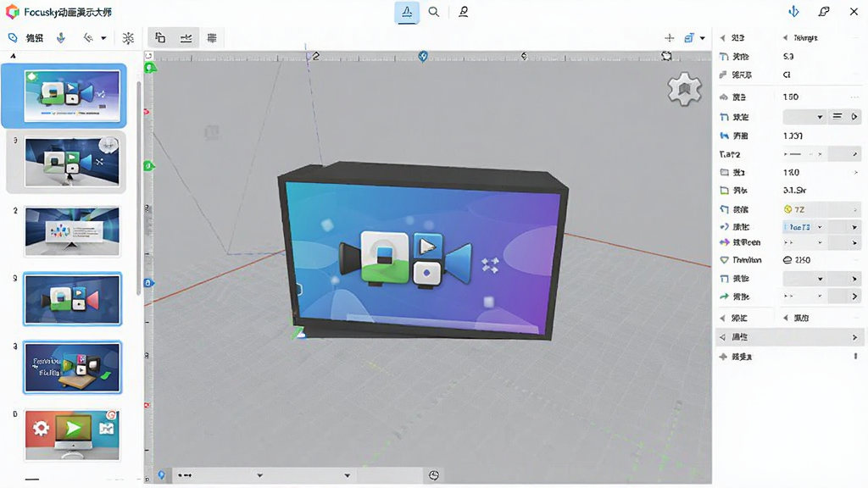The height and width of the screenshot is (488, 868).
Task: Open the dropdown in the green arrow row
Action: coord(804,297)
